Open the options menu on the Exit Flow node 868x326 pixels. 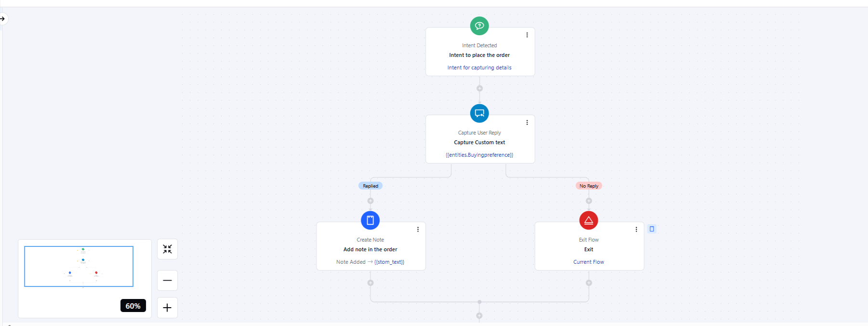point(636,230)
